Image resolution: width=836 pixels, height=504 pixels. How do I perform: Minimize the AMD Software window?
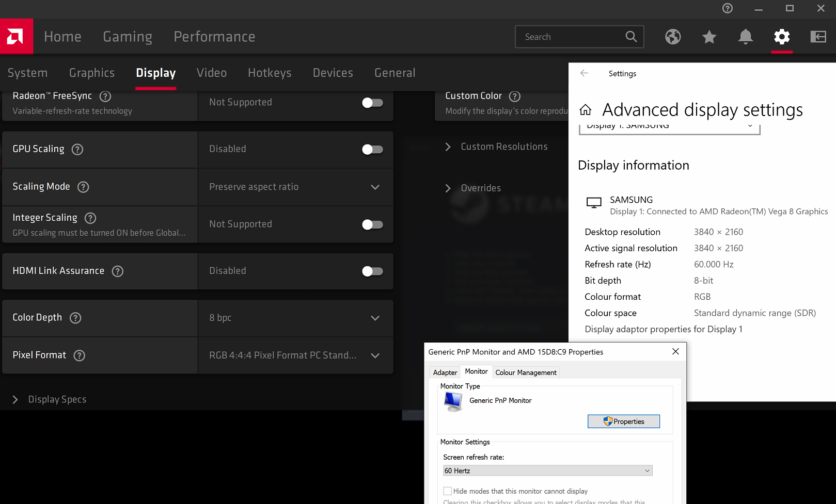759,8
